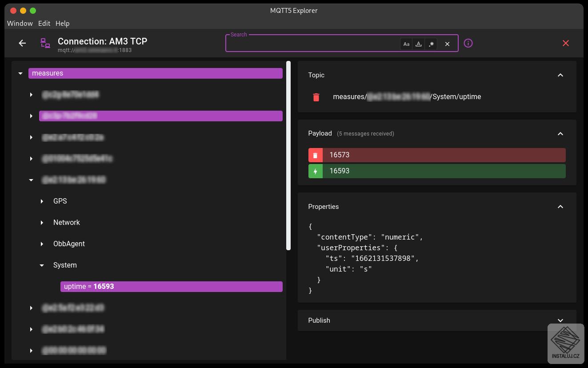Click the Payload panel header label

320,133
